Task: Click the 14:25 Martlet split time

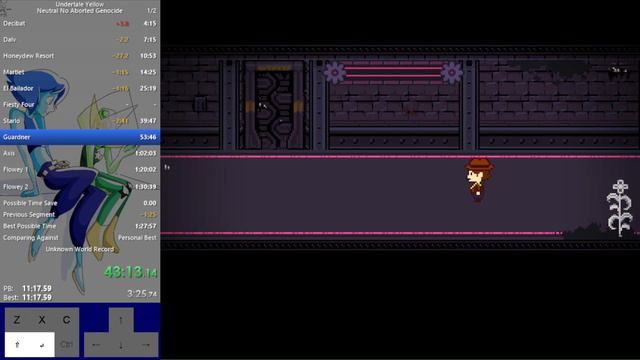Action: click(148, 72)
